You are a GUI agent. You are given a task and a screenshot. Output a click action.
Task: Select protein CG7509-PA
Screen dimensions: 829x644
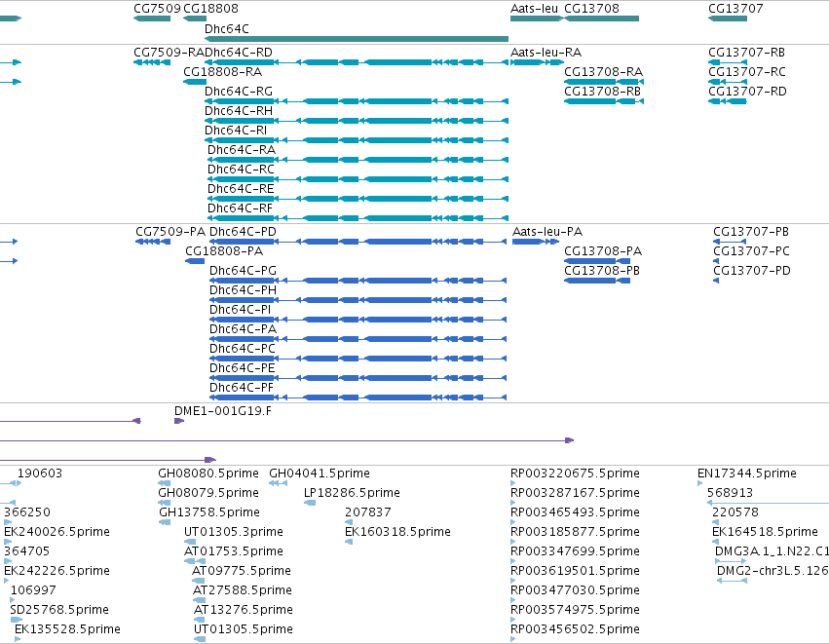pos(153,242)
